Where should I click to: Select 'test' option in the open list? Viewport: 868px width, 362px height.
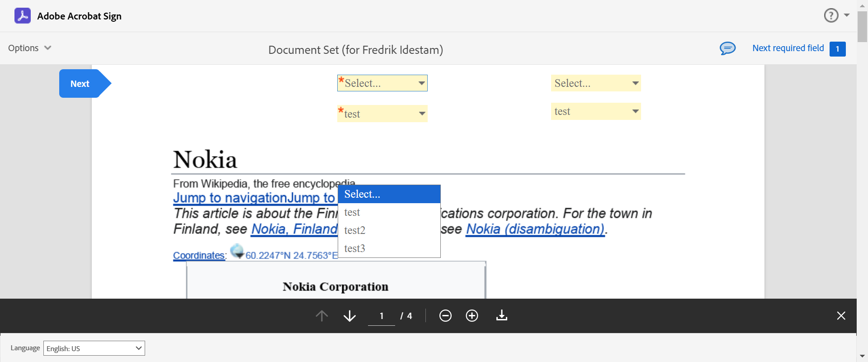(x=352, y=212)
